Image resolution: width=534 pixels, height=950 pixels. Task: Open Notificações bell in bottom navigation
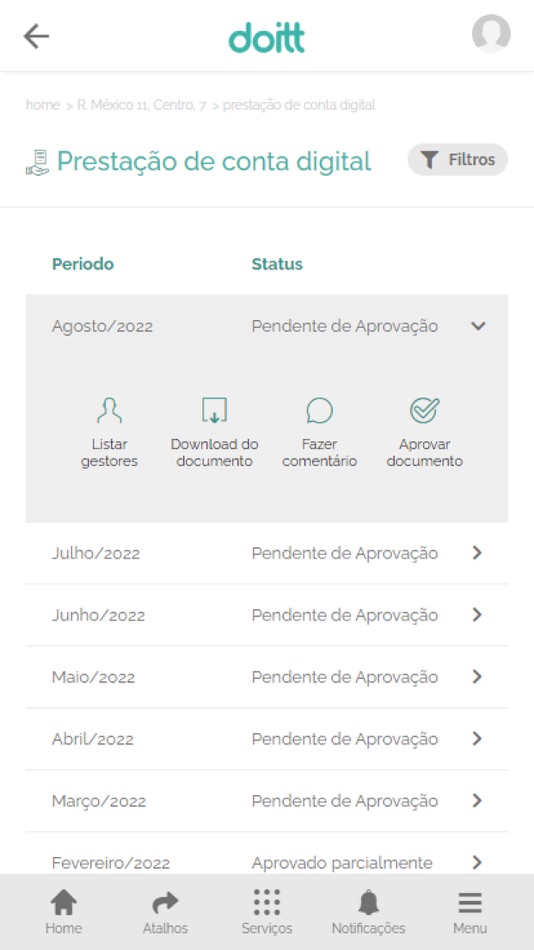point(368,912)
